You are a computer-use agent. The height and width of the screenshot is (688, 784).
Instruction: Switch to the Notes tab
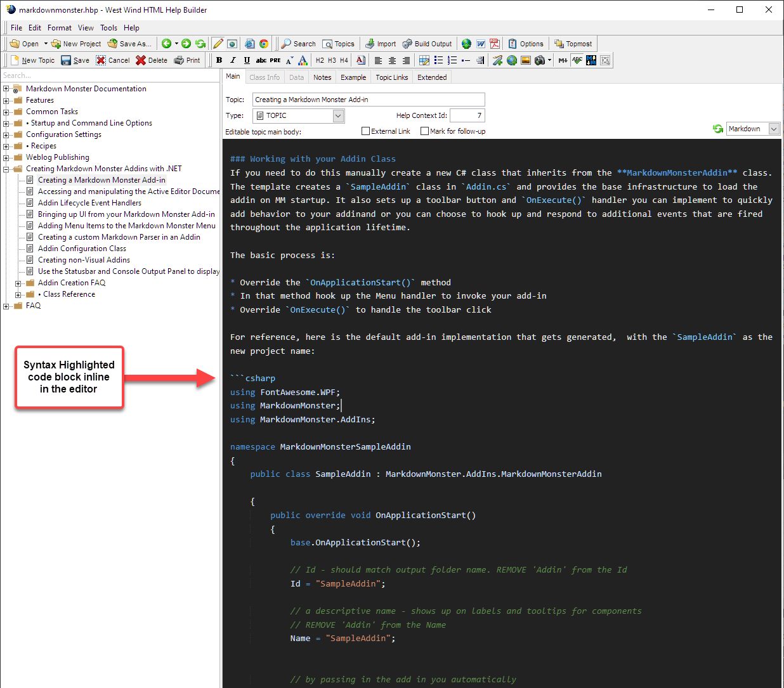pyautogui.click(x=322, y=77)
